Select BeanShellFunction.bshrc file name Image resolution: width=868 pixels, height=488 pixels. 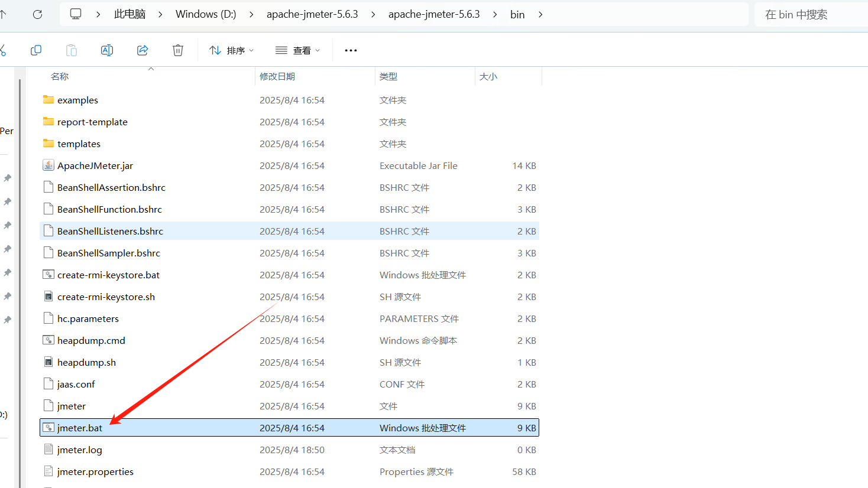tap(109, 209)
